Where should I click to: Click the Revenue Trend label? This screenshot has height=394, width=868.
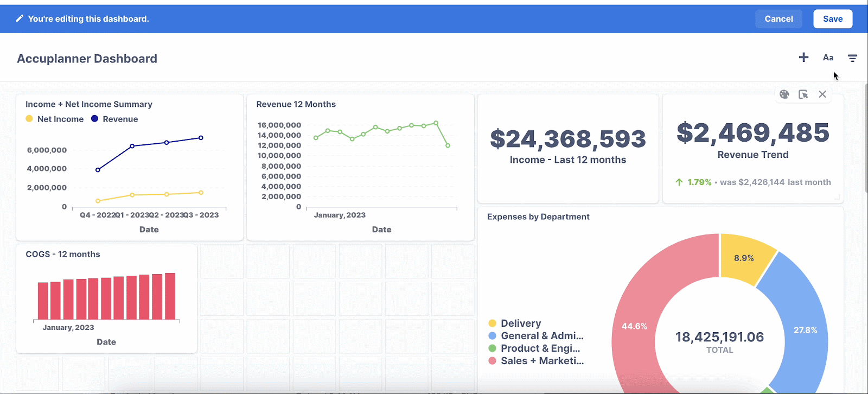753,155
